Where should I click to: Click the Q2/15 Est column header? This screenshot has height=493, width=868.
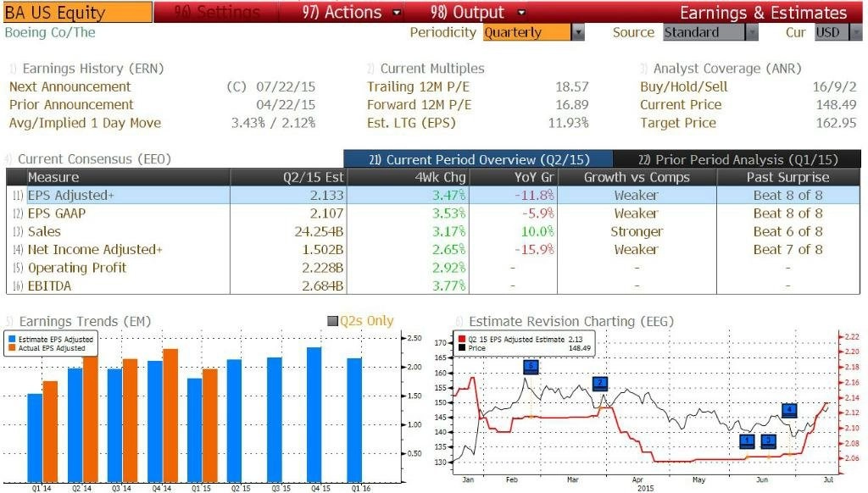tap(288, 177)
